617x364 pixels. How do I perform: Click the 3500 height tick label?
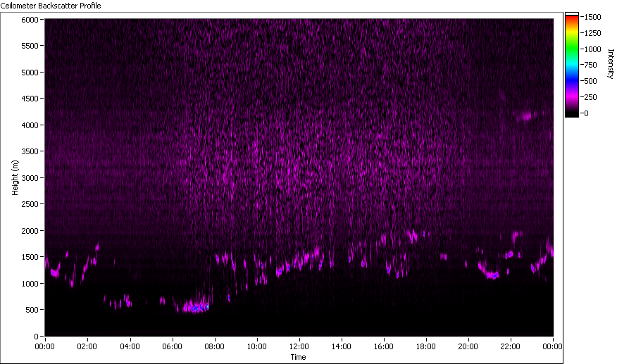click(30, 151)
